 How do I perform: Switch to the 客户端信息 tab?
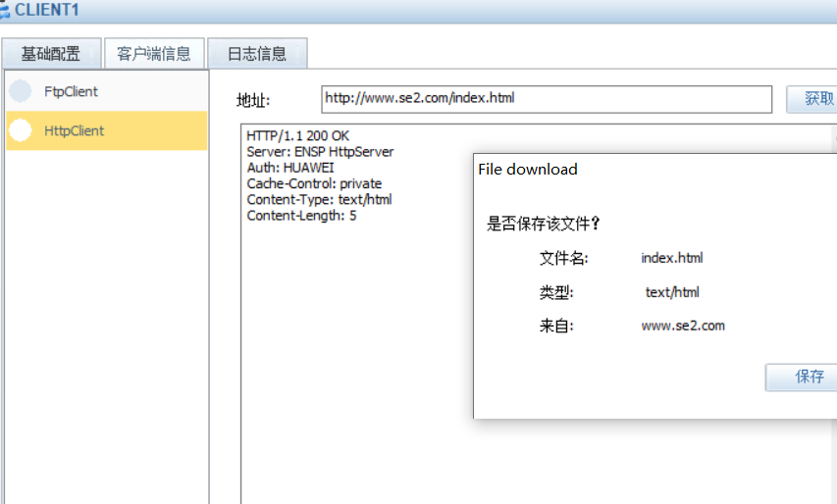click(x=154, y=53)
